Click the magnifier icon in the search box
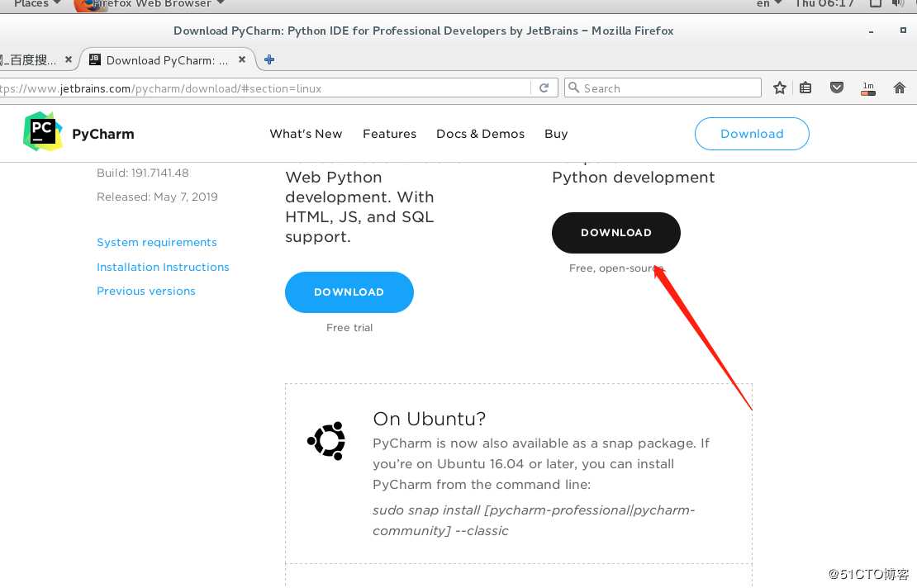Screen dimensions: 917x588 573,88
